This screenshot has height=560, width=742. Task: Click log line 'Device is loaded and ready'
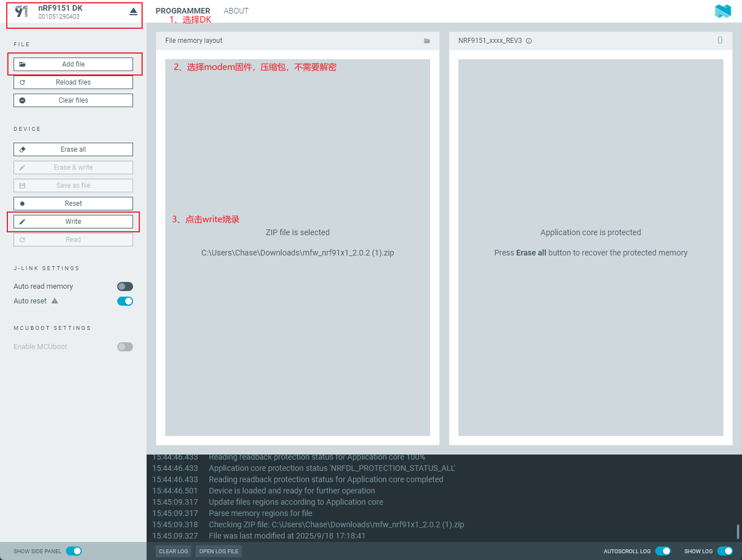point(292,491)
